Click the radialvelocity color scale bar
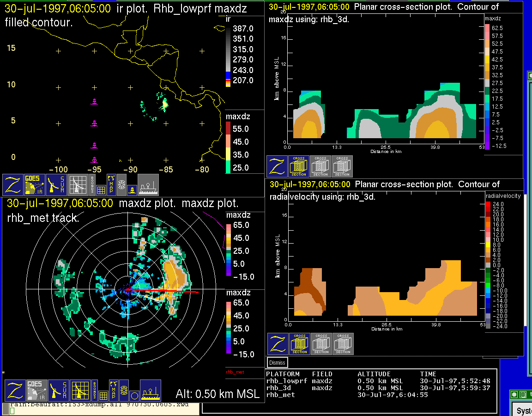This screenshot has width=532, height=416. pyautogui.click(x=488, y=265)
